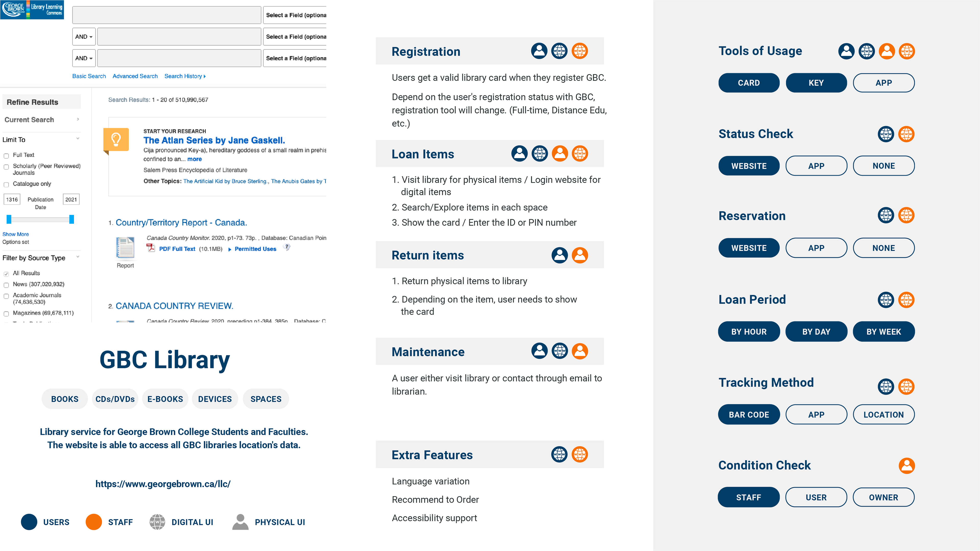Check the Magazines source type filter
980x551 pixels.
point(6,314)
